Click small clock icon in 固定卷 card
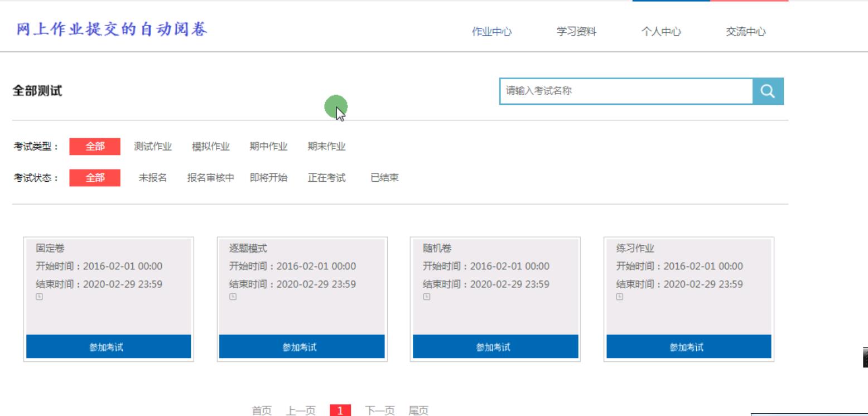This screenshot has width=868, height=416. point(39,297)
